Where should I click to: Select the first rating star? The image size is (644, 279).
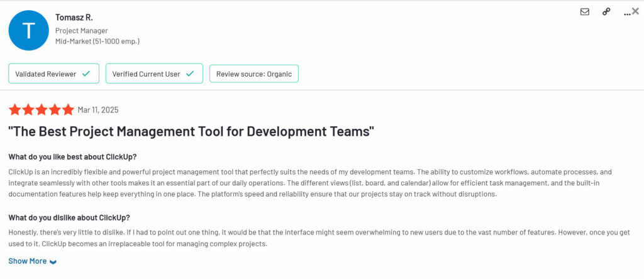[x=15, y=110]
